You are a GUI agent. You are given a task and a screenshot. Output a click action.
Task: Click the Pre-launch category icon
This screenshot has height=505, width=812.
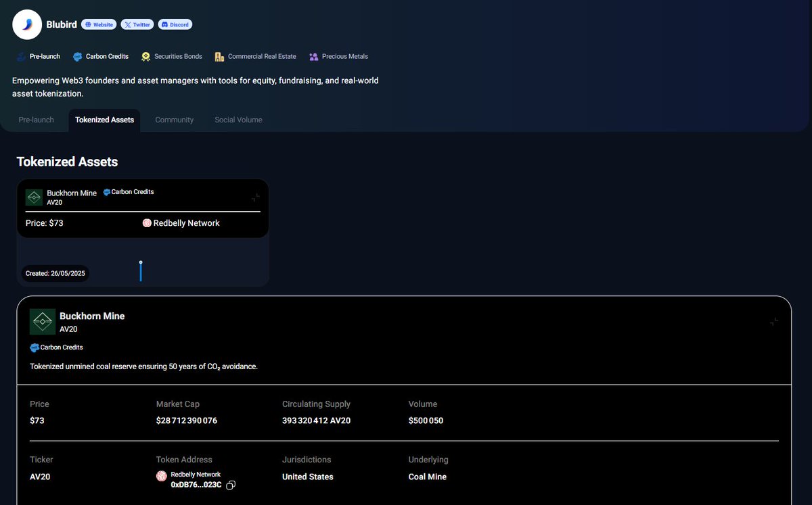pyautogui.click(x=21, y=57)
